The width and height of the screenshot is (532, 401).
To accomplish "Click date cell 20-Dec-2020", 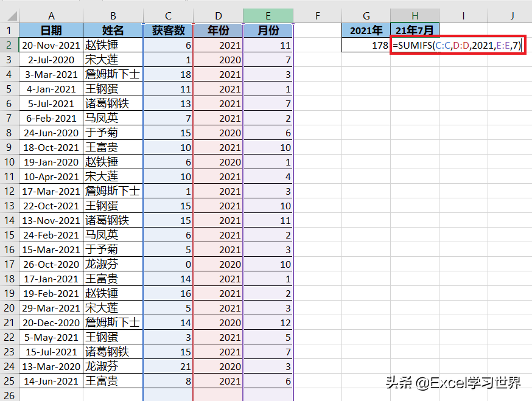I will point(51,323).
